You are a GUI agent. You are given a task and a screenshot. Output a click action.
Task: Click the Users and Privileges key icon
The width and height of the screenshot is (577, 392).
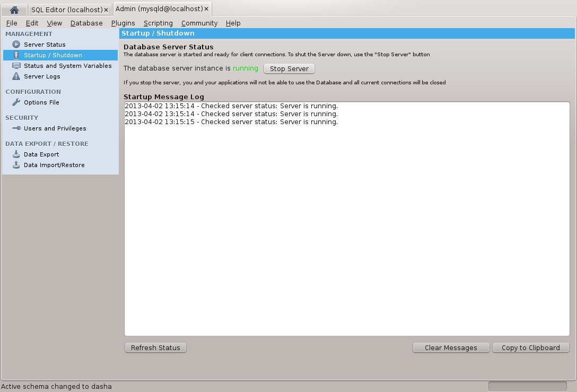tap(16, 128)
